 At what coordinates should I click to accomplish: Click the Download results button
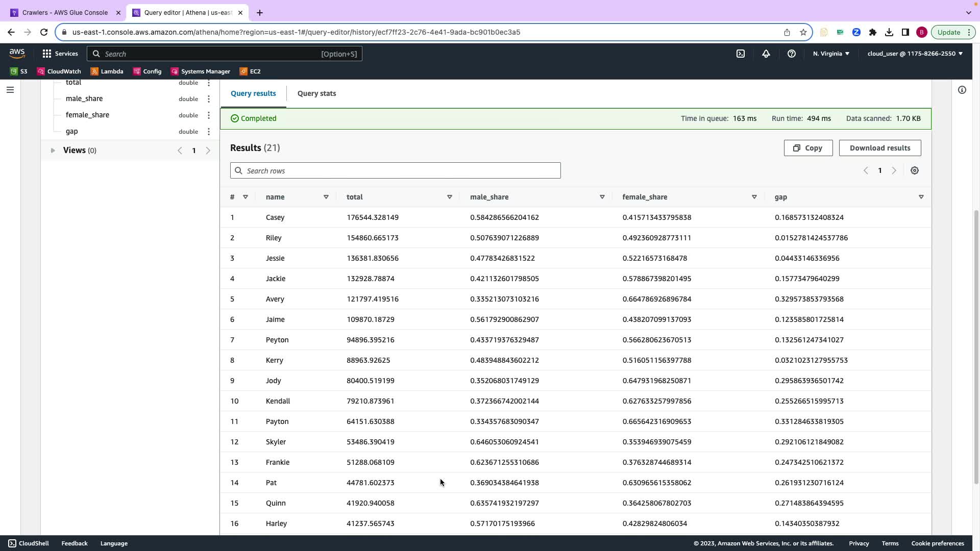(x=880, y=148)
